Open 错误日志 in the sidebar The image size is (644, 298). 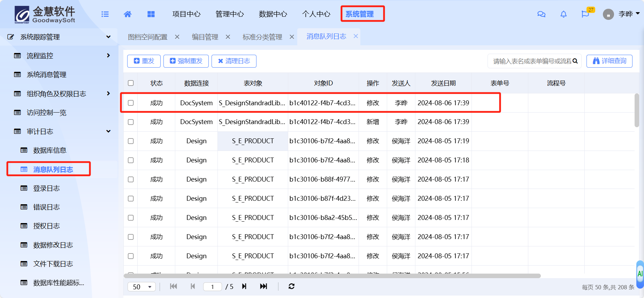pyautogui.click(x=46, y=207)
